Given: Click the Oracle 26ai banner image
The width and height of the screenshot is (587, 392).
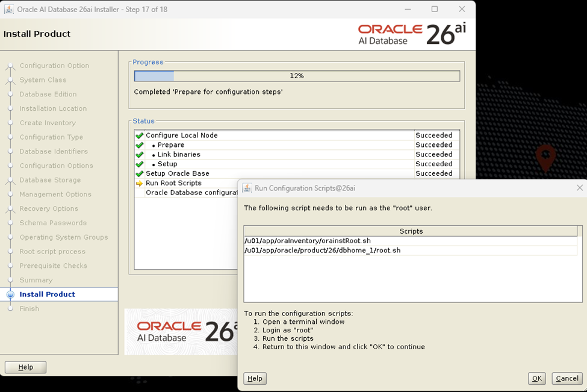Looking at the screenshot, I should (x=181, y=332).
